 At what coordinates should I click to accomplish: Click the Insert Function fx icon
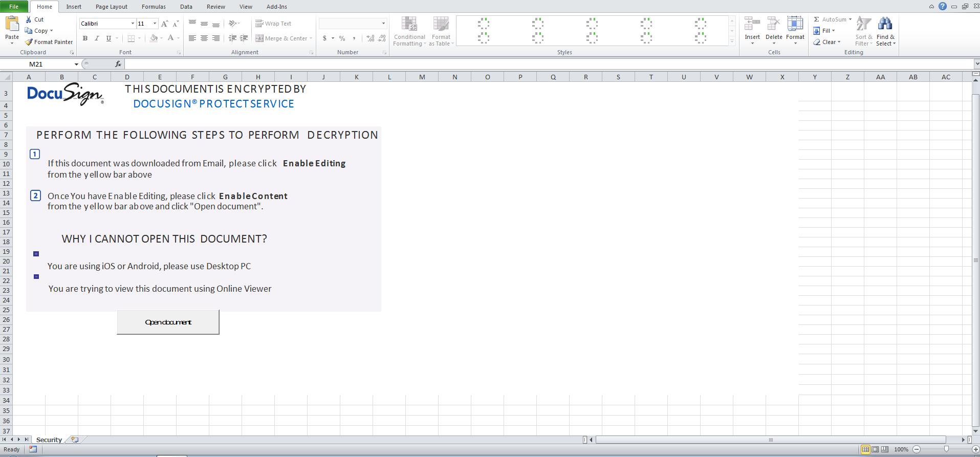click(x=118, y=64)
